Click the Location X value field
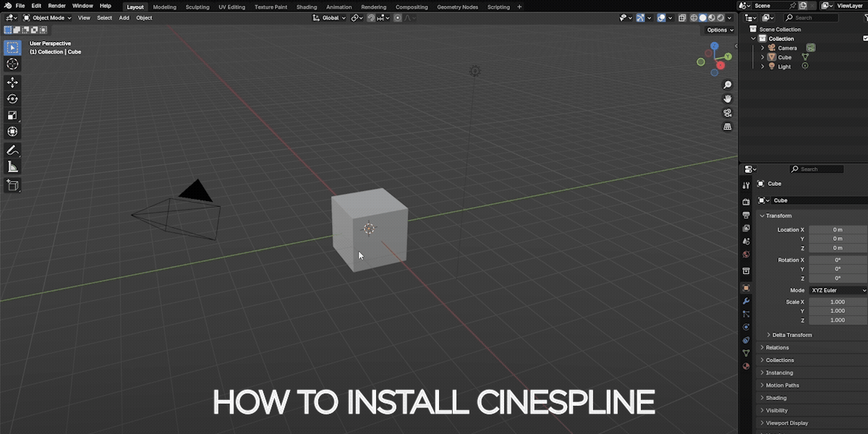The image size is (868, 434). tap(838, 229)
